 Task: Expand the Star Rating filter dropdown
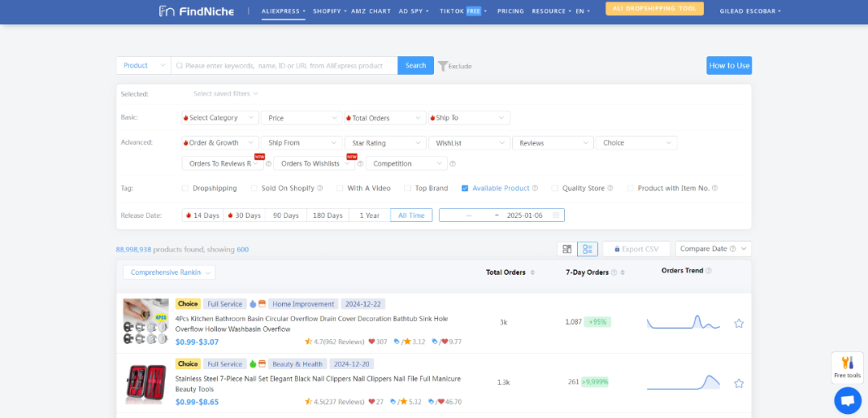point(385,143)
